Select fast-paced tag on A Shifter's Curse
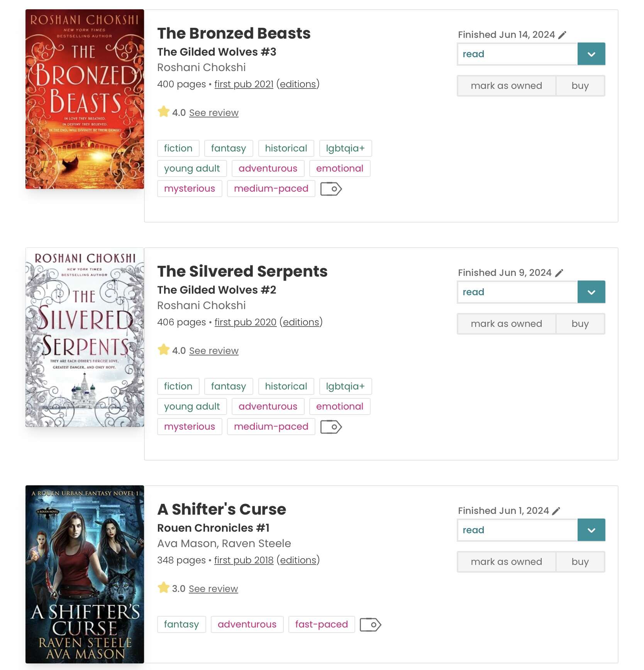 321,624
